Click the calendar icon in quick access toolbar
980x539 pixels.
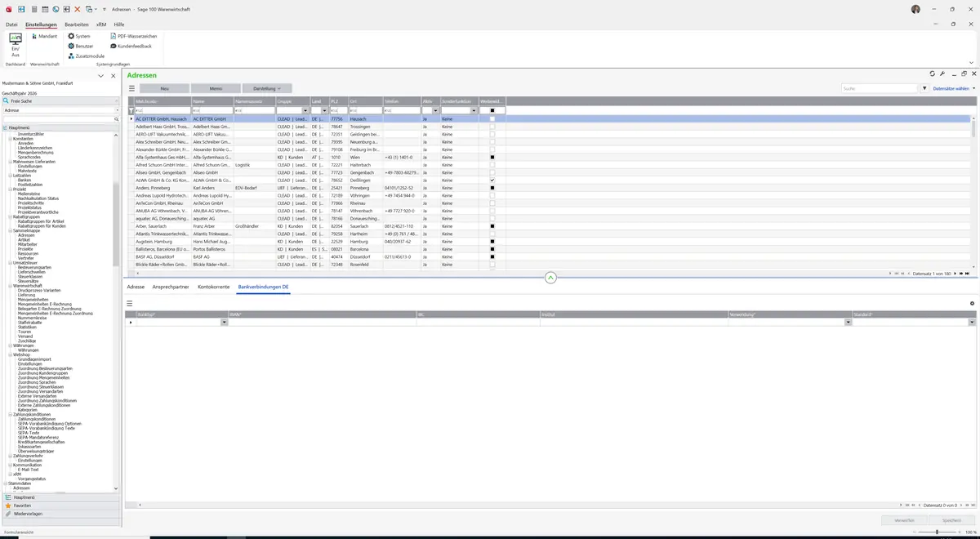44,9
